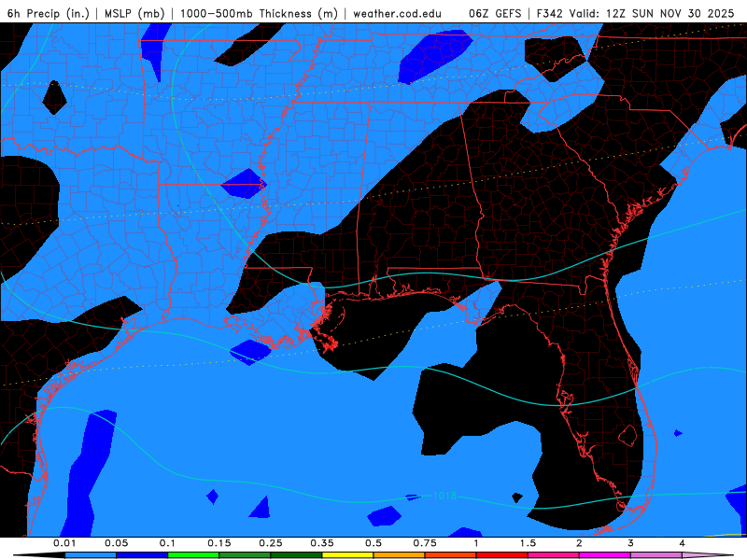The height and width of the screenshot is (560, 747).
Task: Select the violet 3–4 legend swatch
Action: [x=656, y=555]
